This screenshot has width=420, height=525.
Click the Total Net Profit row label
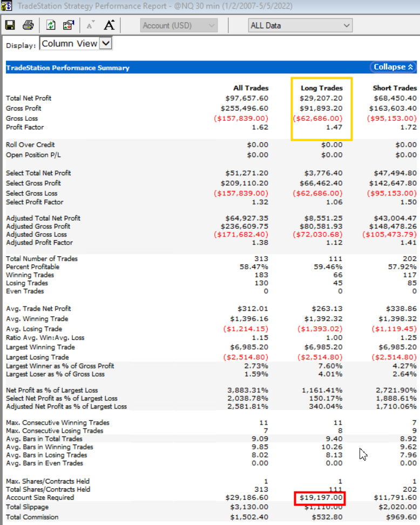29,98
